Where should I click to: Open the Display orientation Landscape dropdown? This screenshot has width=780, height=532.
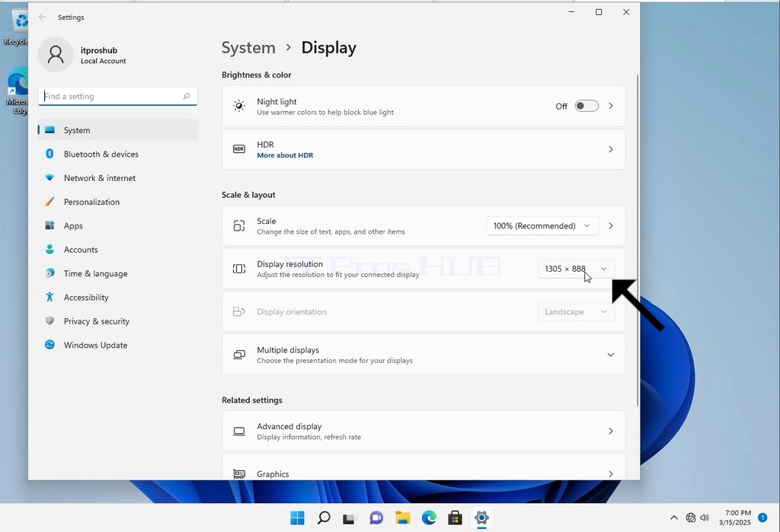click(576, 312)
